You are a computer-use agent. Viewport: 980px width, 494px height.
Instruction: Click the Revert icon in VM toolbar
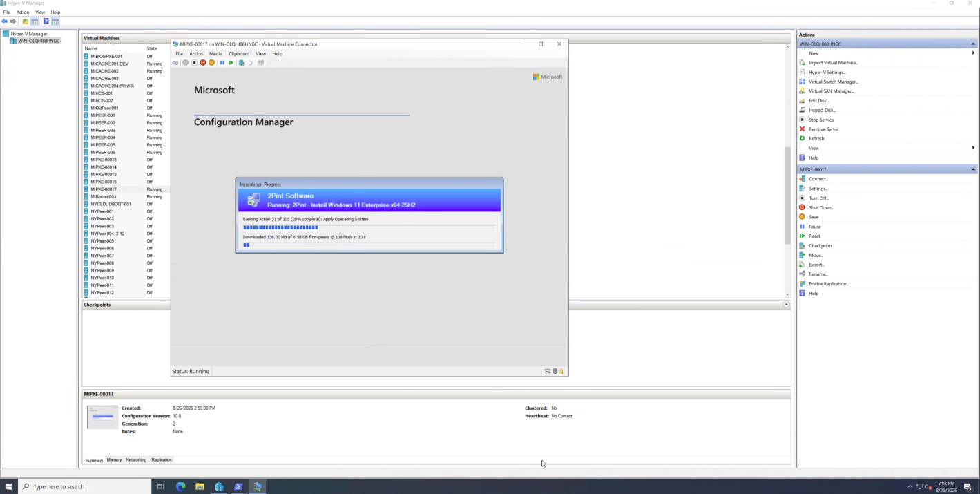tap(250, 63)
